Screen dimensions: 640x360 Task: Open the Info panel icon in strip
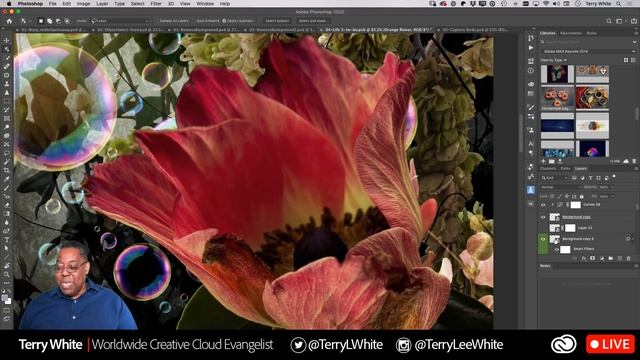coord(531,71)
